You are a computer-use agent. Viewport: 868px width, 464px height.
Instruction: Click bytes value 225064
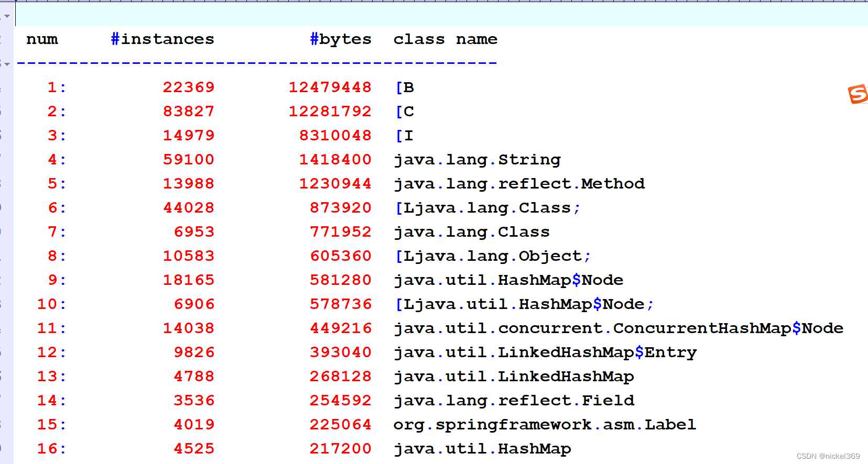click(x=341, y=425)
